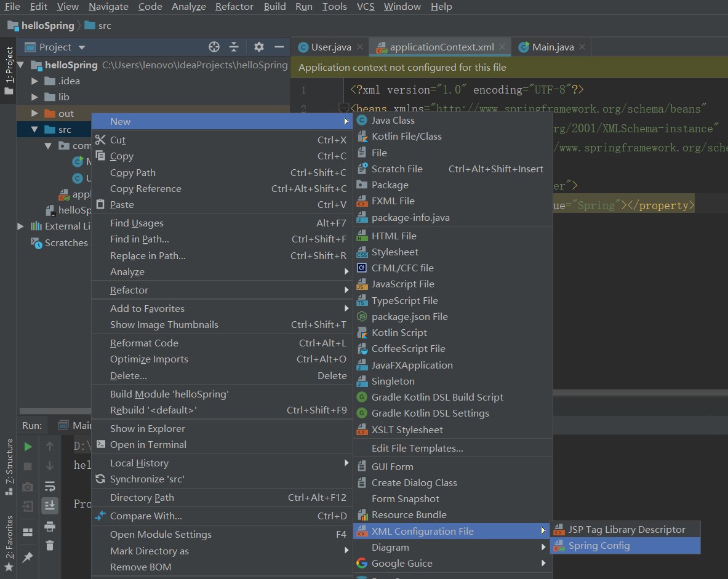This screenshot has height=579, width=728.
Task: Expand the out folder tree node
Action: (34, 113)
